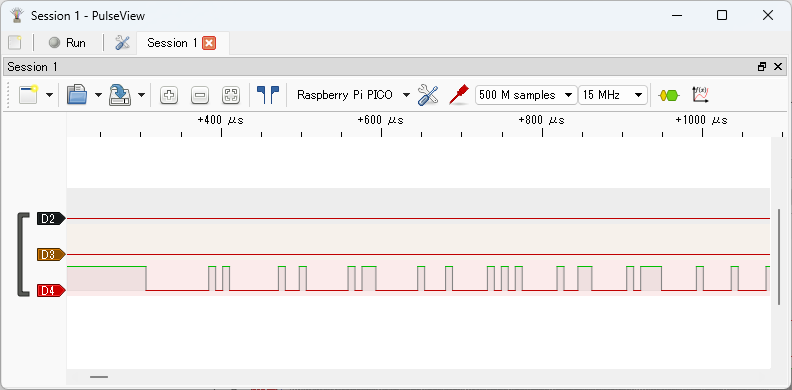Select the D3 channel label

(51, 255)
